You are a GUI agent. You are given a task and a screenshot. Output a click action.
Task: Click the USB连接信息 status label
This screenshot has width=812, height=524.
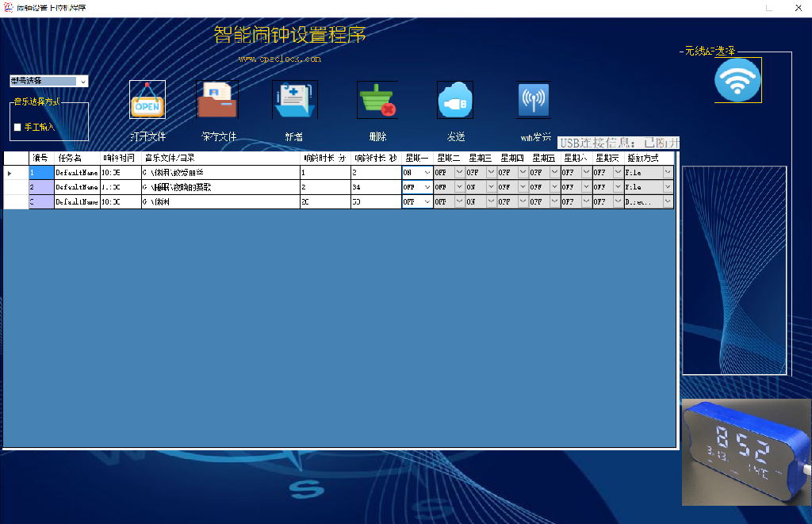619,143
